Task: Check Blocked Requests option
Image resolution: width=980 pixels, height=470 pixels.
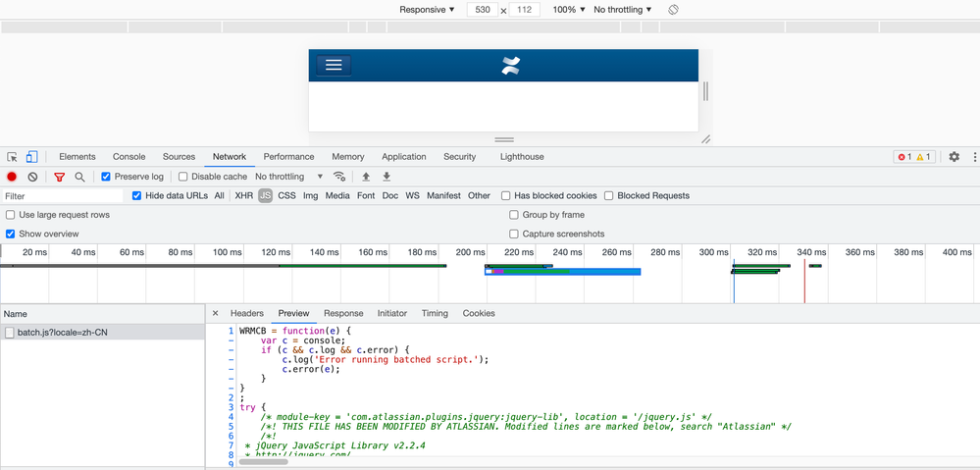Action: click(609, 195)
